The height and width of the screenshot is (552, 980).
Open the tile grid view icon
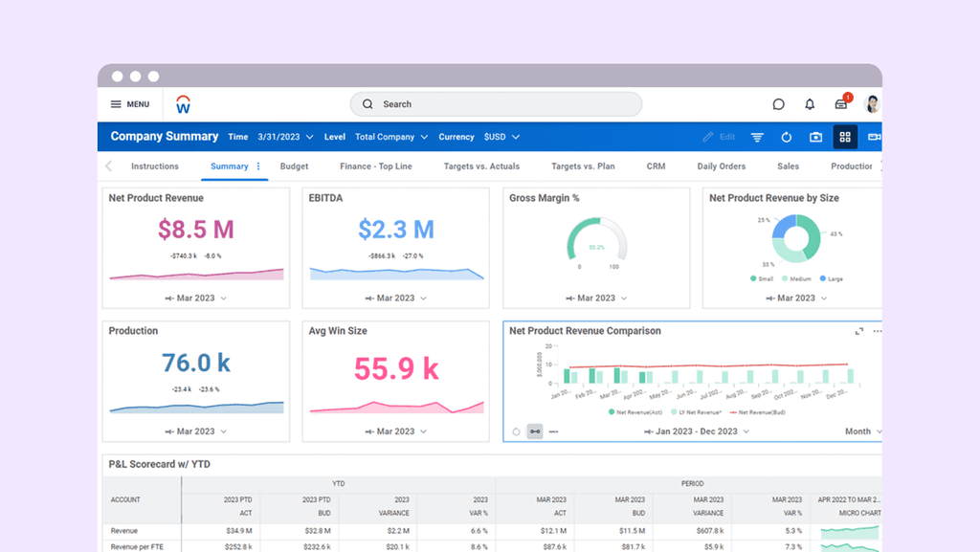(x=844, y=137)
